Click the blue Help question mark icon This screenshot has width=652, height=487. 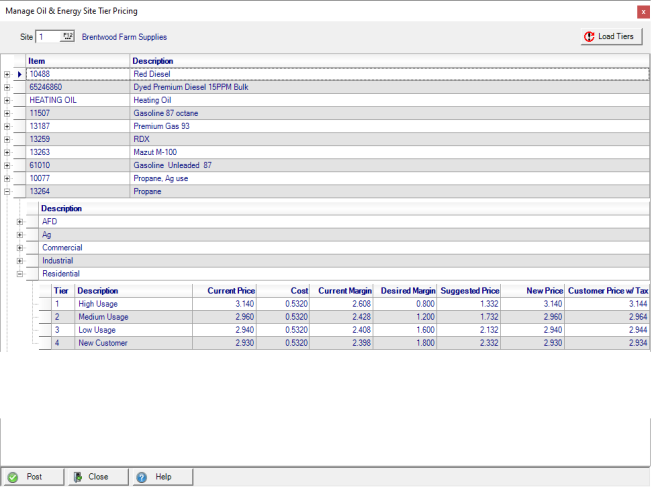[x=142, y=477]
